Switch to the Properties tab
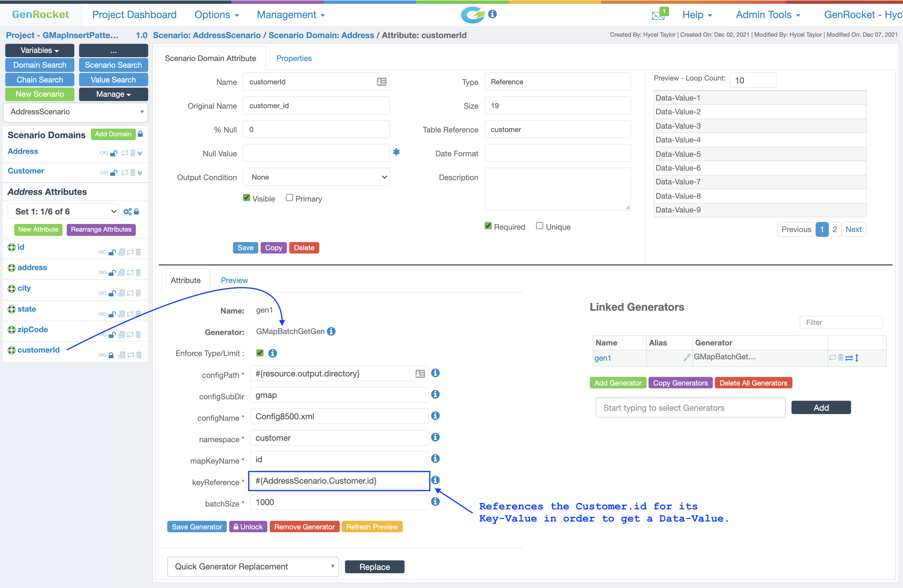The height and width of the screenshot is (588, 903). click(294, 58)
